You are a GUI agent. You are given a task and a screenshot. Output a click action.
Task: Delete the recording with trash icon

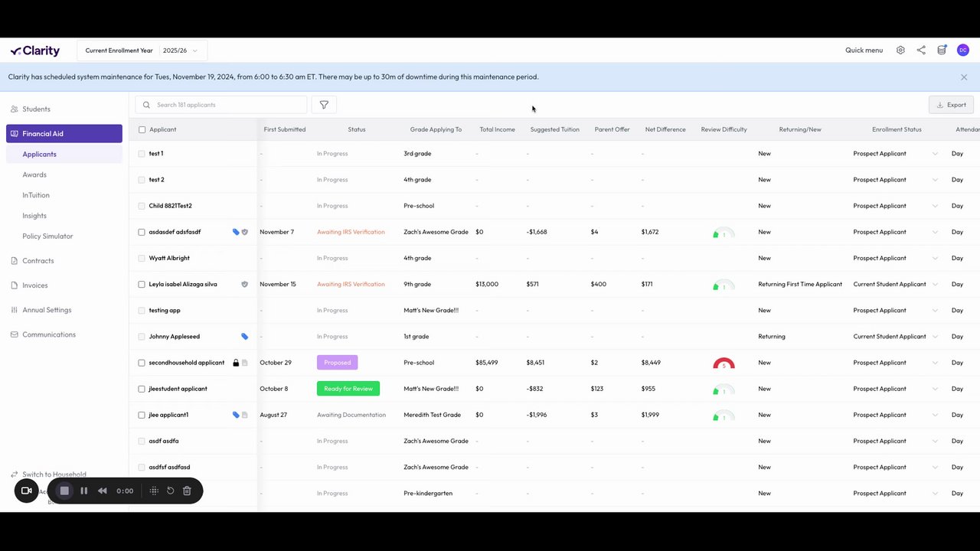[x=187, y=491]
